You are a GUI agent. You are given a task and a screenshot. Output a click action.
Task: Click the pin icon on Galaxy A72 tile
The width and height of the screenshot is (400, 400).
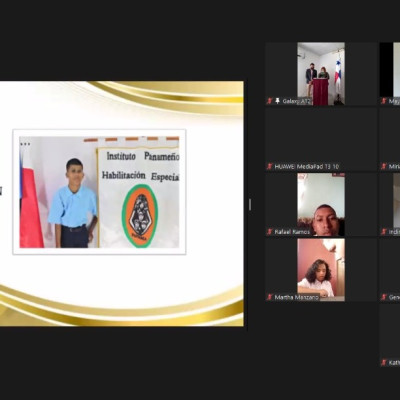click(277, 101)
